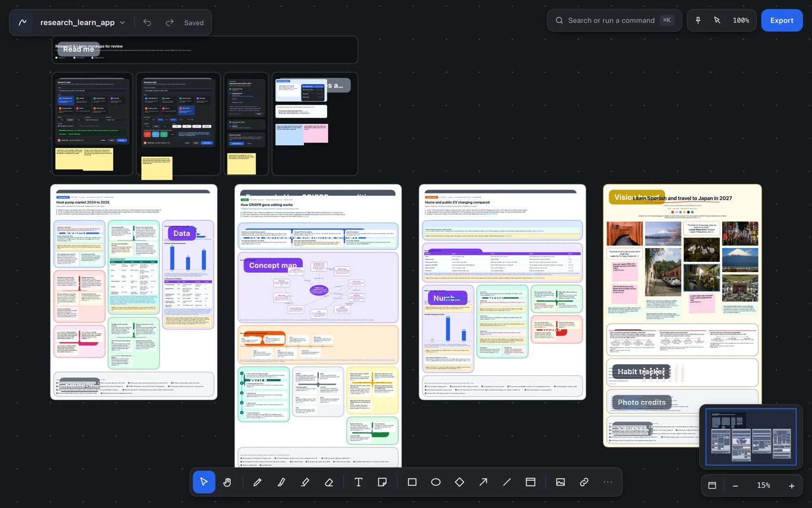Select the Photo credits label
Viewport: 812px width, 508px height.
coord(641,402)
